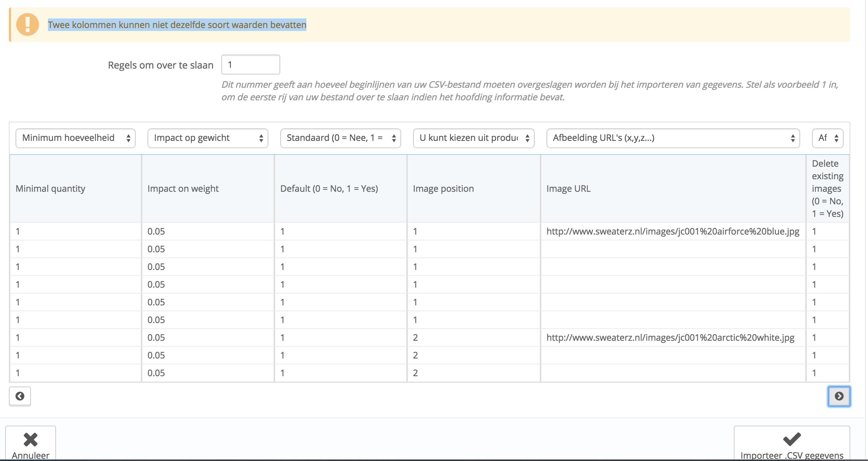Click the arctic white image URL cell

point(670,337)
